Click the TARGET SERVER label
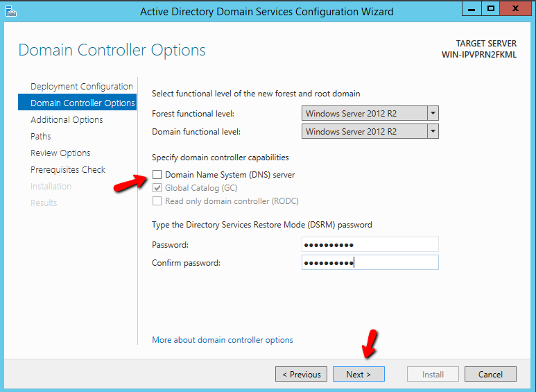 point(486,44)
